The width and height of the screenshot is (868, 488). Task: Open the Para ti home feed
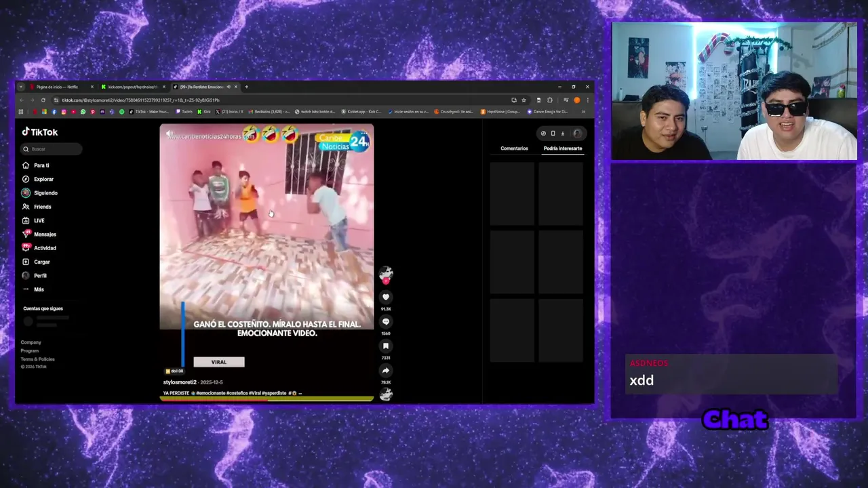tap(36, 165)
